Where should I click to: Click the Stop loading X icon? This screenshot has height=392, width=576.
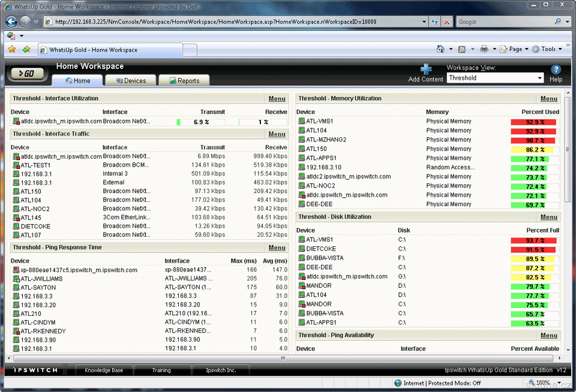447,22
